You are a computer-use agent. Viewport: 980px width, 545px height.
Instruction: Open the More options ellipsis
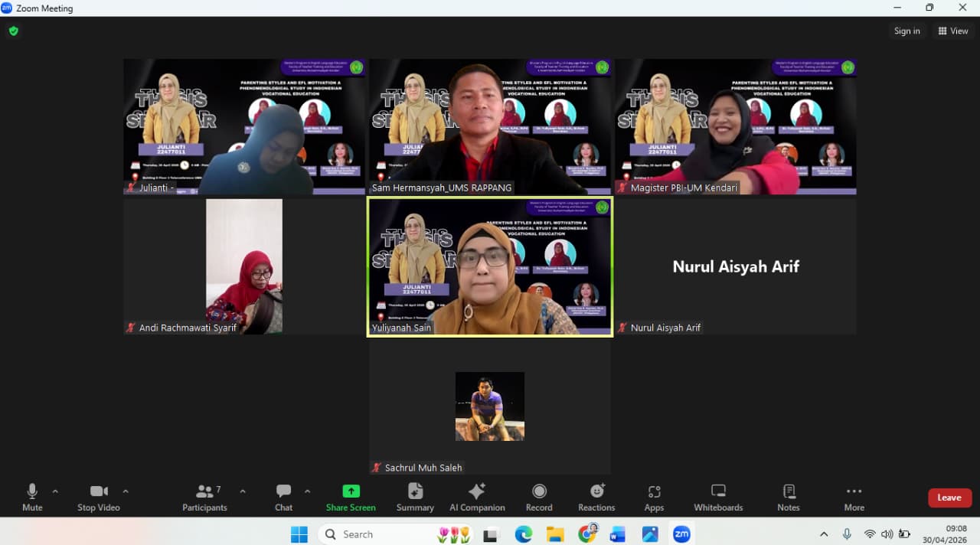click(854, 497)
